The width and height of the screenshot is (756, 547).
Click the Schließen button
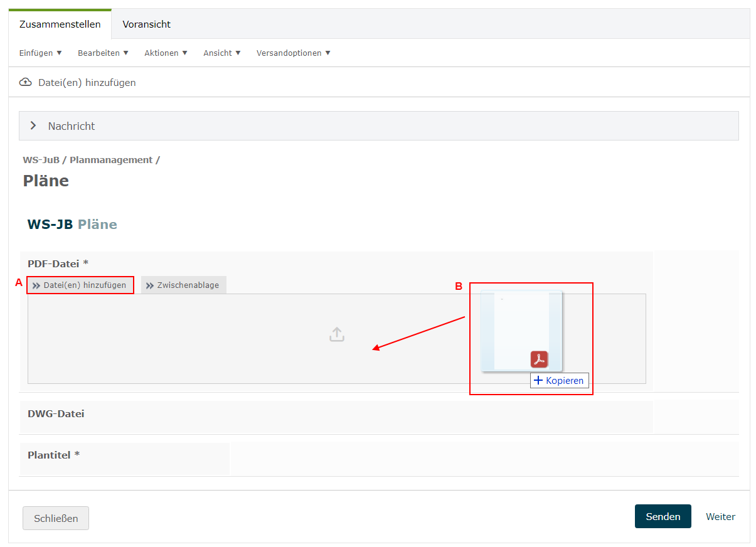[56, 518]
